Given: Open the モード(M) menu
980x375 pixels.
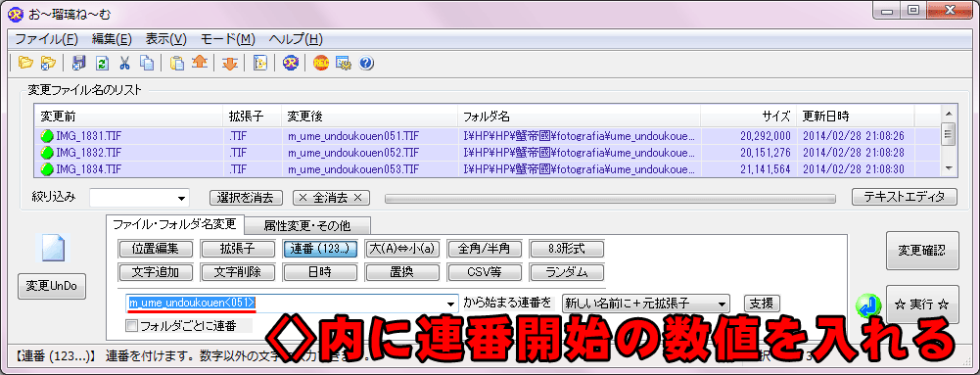Looking at the screenshot, I should coord(228,39).
